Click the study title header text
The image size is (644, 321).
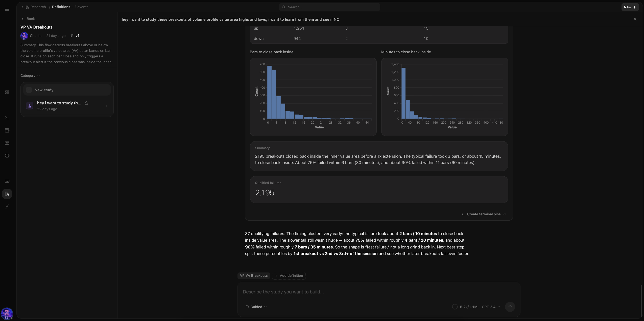230,19
